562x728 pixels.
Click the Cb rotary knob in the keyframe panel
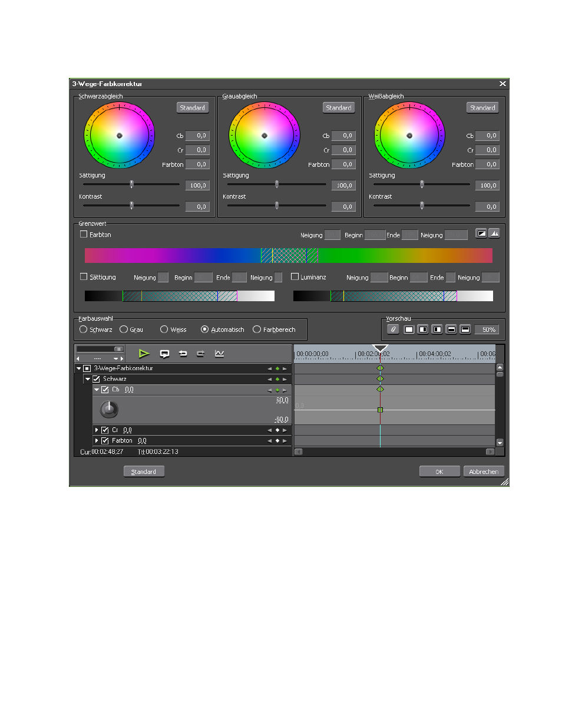(x=109, y=409)
